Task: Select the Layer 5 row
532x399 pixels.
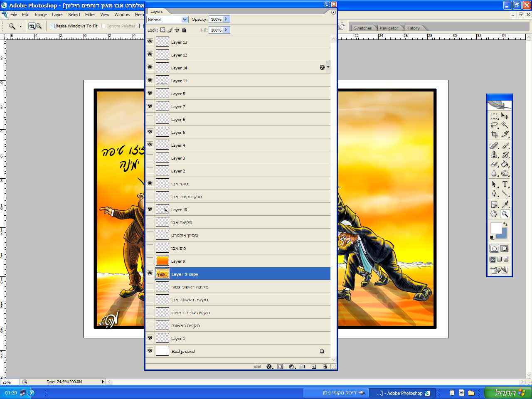Action: pyautogui.click(x=239, y=132)
